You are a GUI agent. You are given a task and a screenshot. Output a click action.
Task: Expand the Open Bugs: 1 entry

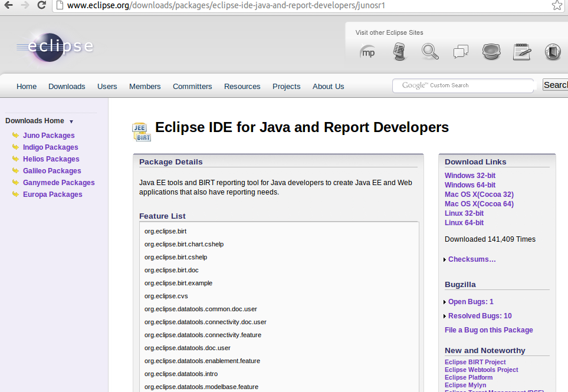[x=470, y=302]
